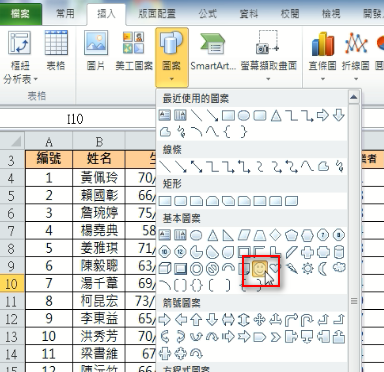
Task: Click cell containing 黃佩玲
Action: (99, 178)
